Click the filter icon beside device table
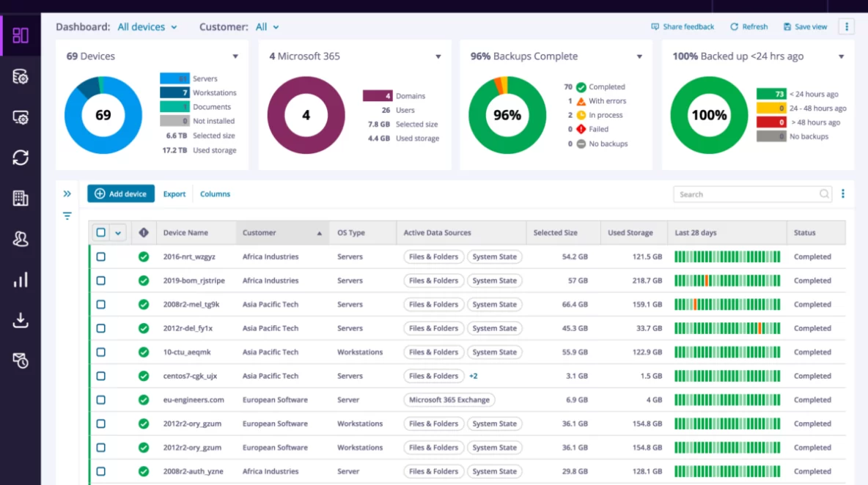This screenshot has width=868, height=485. coord(67,216)
